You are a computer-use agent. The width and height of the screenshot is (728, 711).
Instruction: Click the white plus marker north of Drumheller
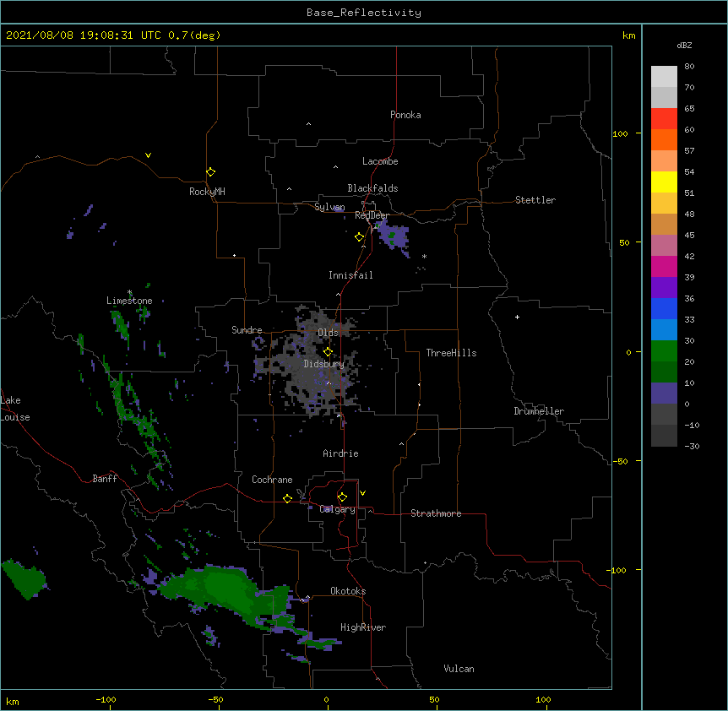(x=517, y=317)
